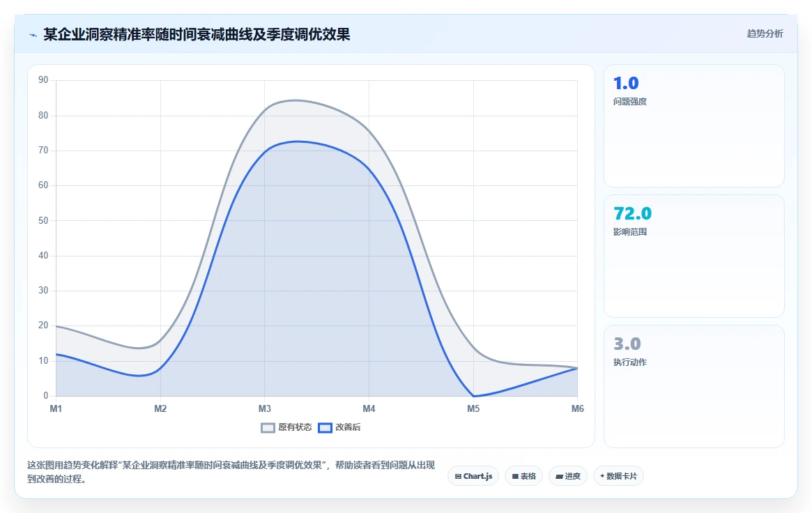The width and height of the screenshot is (812, 513).
Task: Click the 3.0 value in 执行动作 card
Action: [x=627, y=344]
